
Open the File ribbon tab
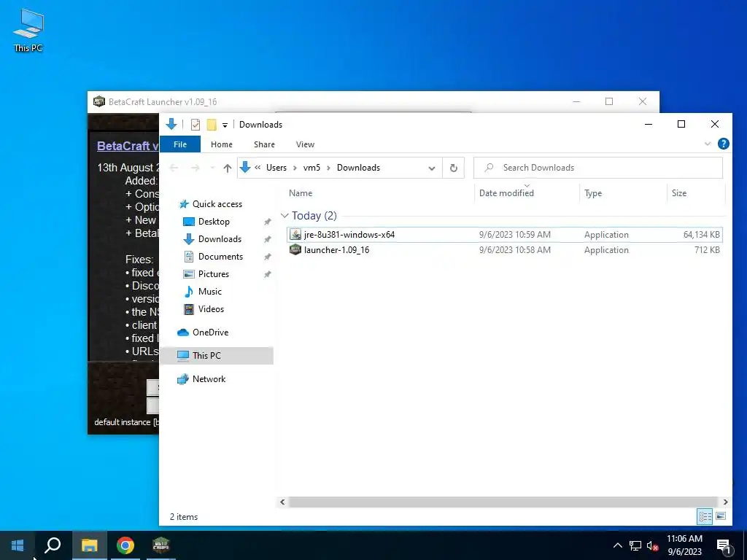point(180,144)
